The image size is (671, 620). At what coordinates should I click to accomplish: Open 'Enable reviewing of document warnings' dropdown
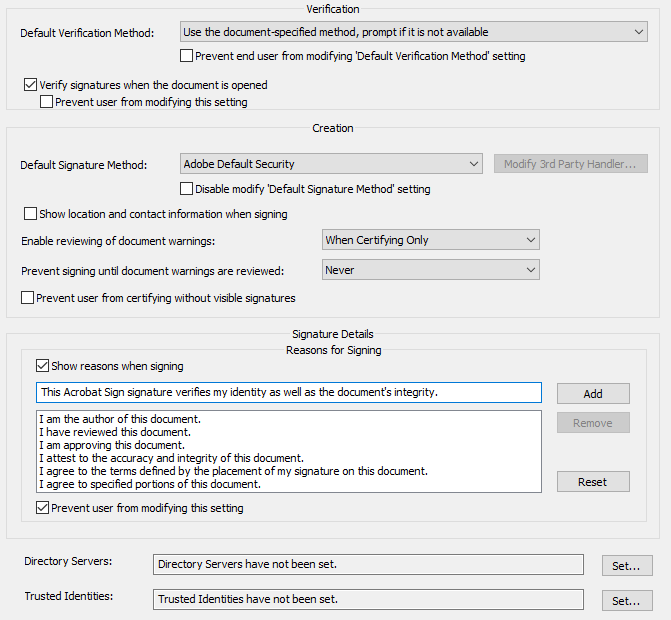[x=431, y=240]
